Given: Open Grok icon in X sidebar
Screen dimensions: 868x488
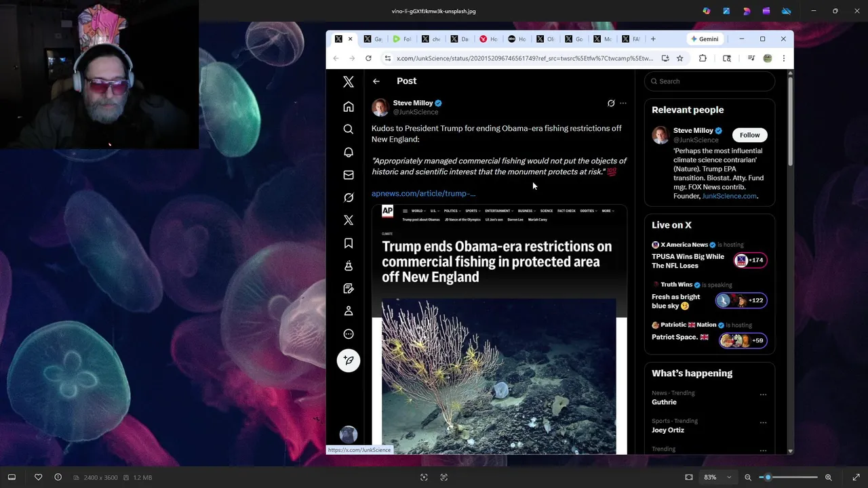Looking at the screenshot, I should click(x=349, y=197).
